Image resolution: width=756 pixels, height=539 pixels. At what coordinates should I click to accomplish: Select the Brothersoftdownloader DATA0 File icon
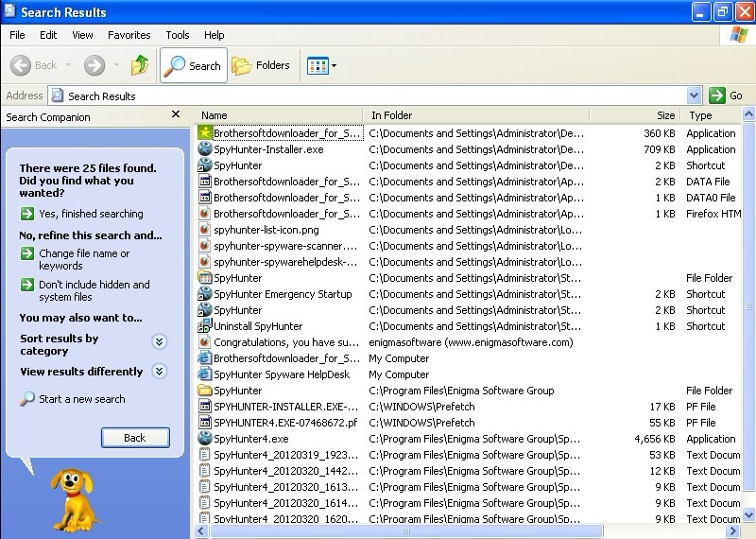coord(205,198)
